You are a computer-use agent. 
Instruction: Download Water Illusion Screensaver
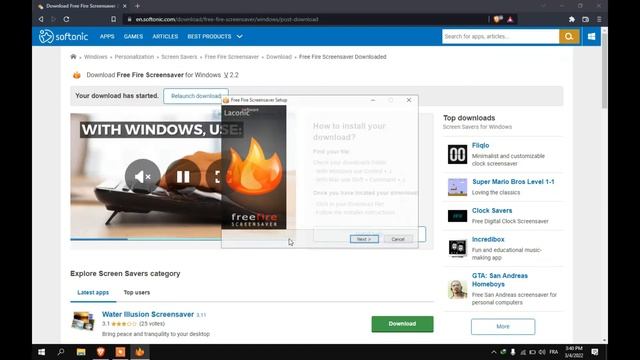(x=402, y=324)
